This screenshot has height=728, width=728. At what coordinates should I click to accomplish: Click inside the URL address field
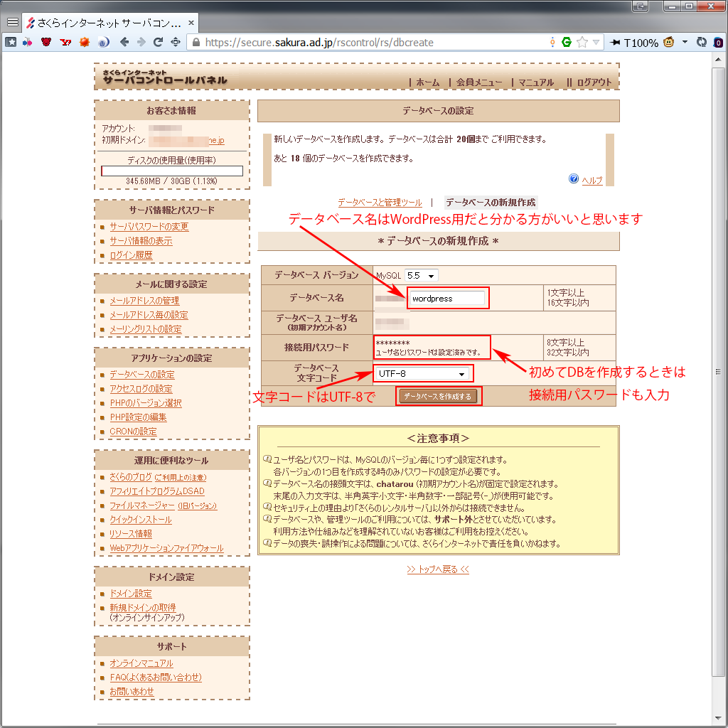tap(371, 42)
